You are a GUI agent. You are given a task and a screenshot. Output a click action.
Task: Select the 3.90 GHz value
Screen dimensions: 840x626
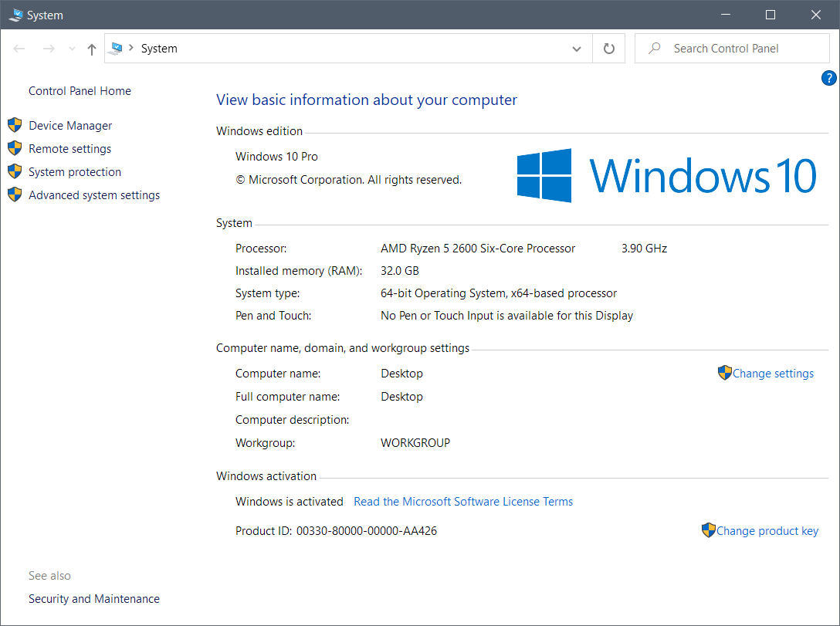[x=645, y=249]
